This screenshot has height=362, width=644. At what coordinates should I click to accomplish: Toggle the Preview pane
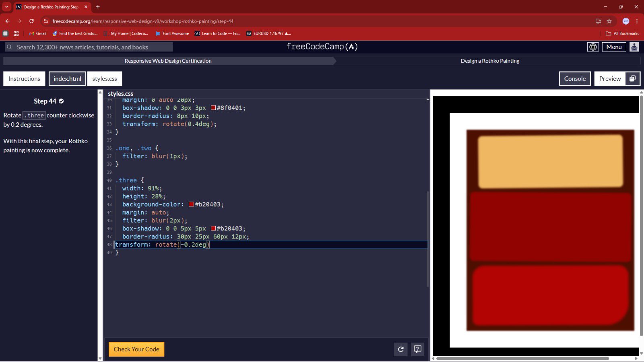pos(609,79)
